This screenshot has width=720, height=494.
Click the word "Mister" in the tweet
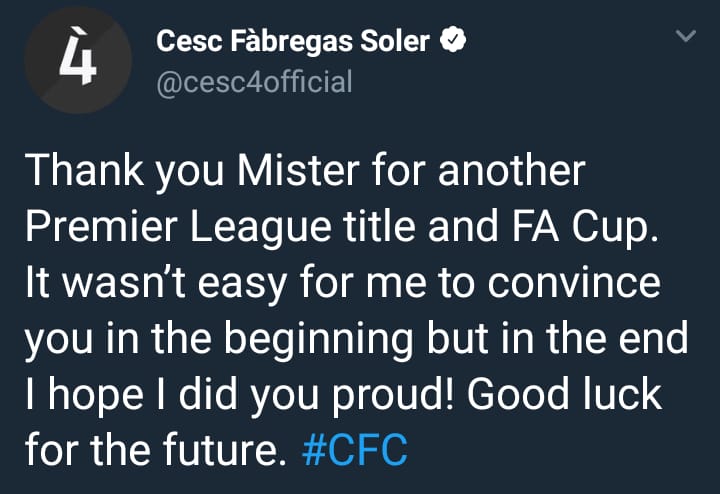(298, 171)
